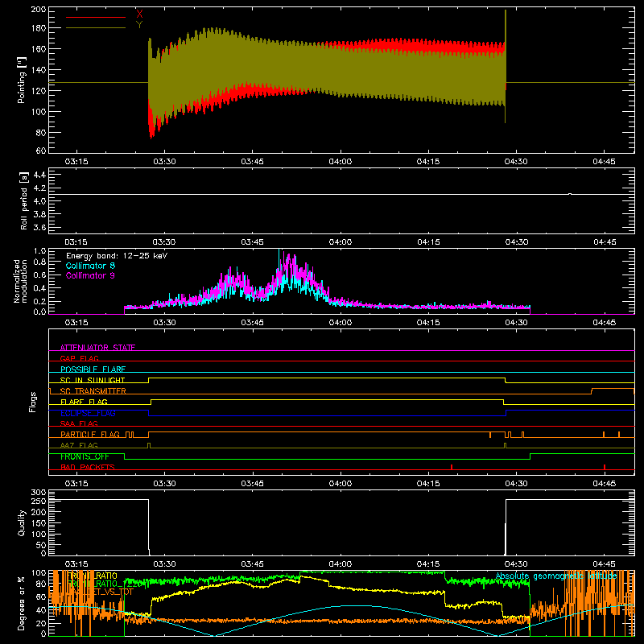Click the Roll period axis title
The width and height of the screenshot is (644, 644).
pyautogui.click(x=24, y=200)
